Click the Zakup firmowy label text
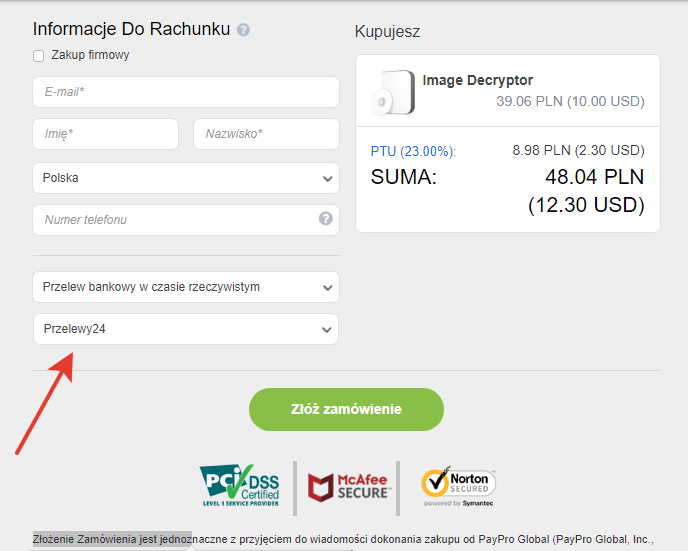Viewport: 688px width, 551px height. pyautogui.click(x=90, y=56)
